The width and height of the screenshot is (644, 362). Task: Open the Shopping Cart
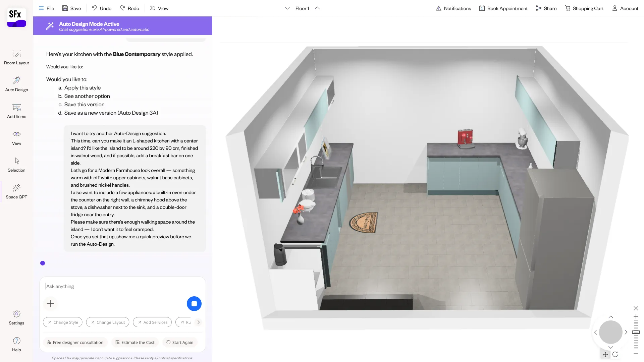(584, 8)
